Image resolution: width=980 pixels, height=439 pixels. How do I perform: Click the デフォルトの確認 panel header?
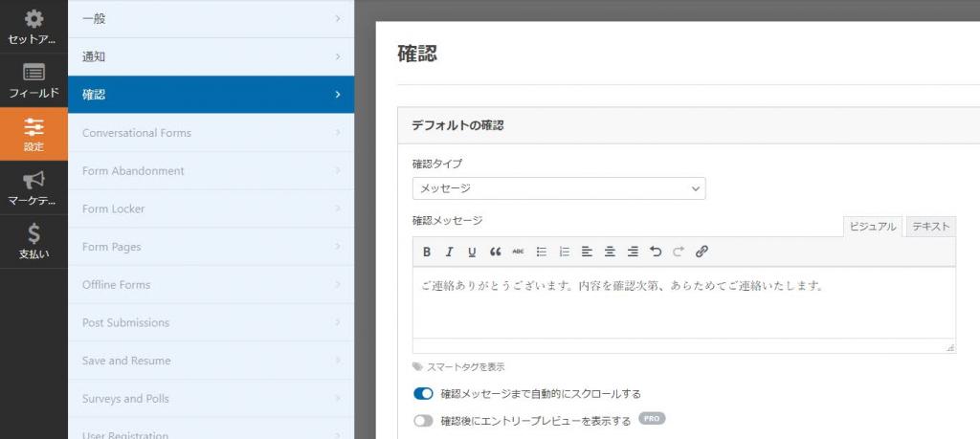689,125
